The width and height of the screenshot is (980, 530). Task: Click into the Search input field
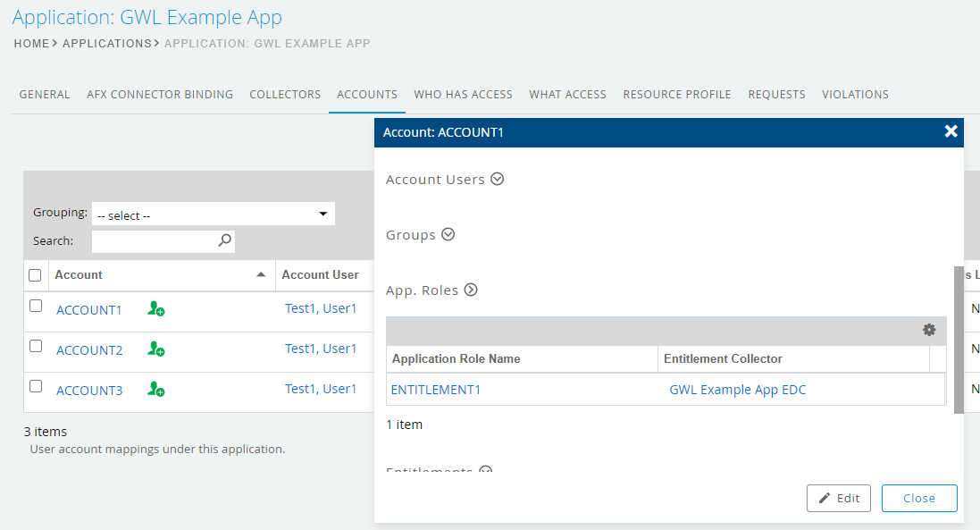click(154, 240)
